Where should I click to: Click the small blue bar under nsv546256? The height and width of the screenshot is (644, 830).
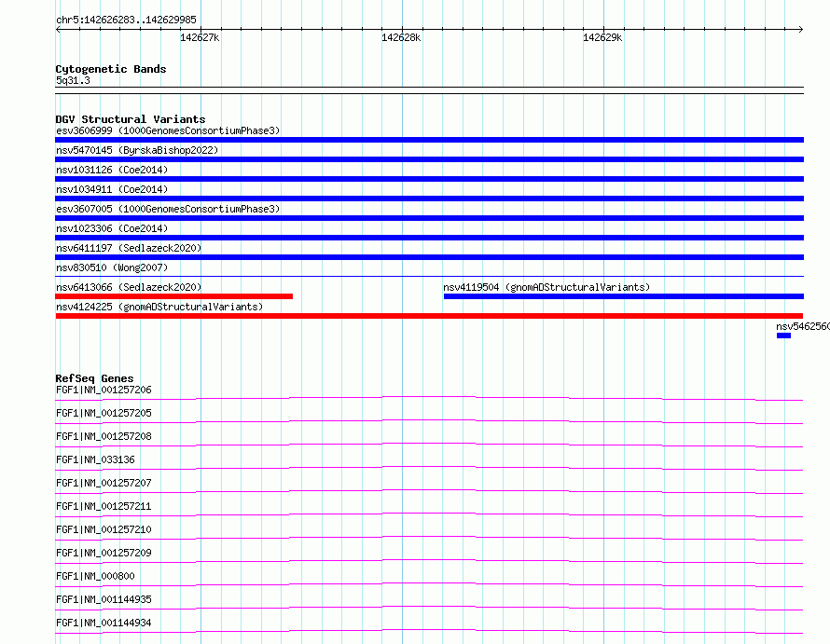[x=783, y=336]
